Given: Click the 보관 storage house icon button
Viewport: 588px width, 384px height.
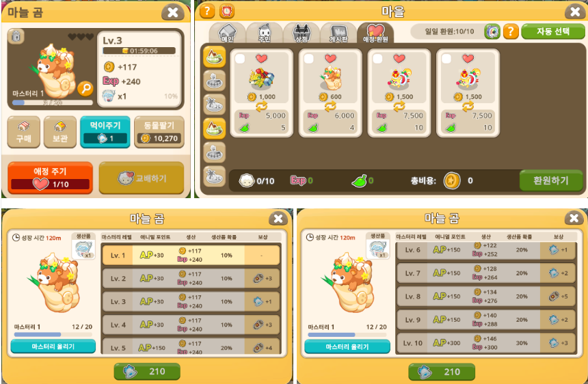Looking at the screenshot, I should click(60, 132).
